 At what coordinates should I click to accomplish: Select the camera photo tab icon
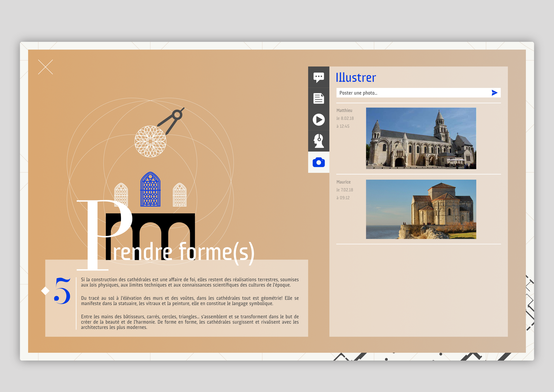[319, 162]
